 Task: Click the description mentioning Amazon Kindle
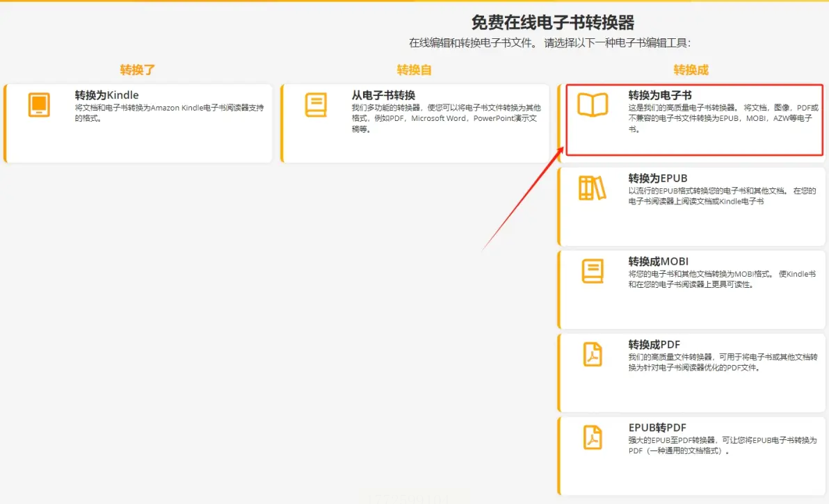(169, 113)
